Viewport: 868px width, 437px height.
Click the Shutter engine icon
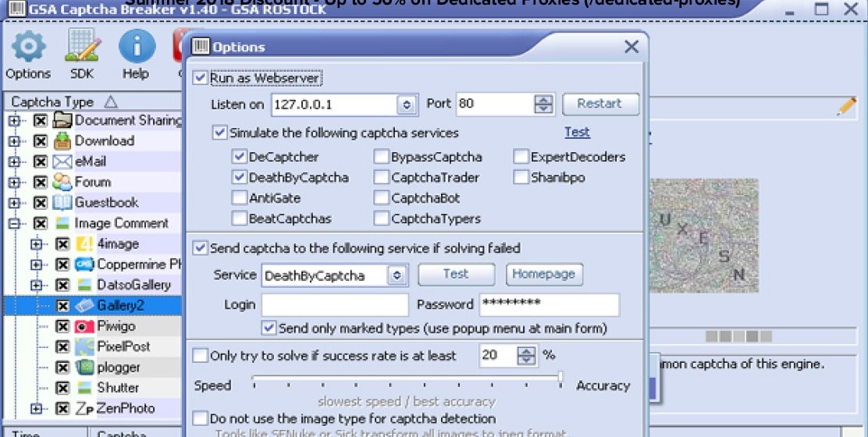[x=85, y=388]
